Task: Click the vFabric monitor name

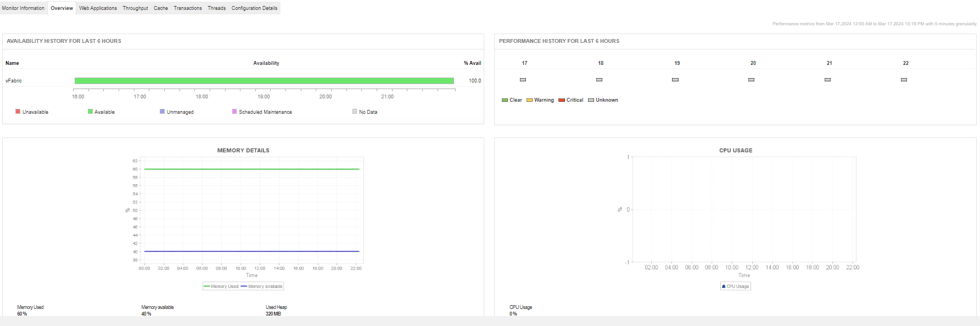Action: tap(14, 81)
